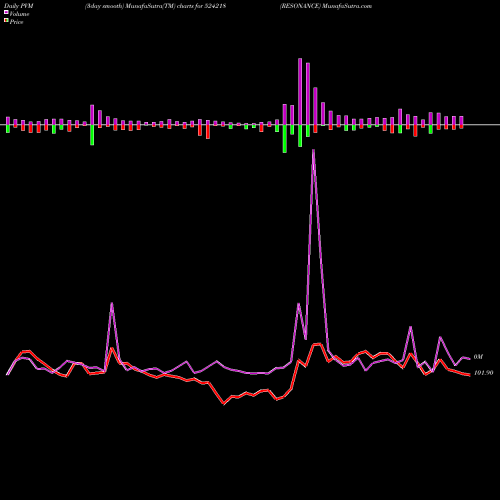Click the '101.90' price value label
This screenshot has height=500, width=500.
tap(483, 373)
